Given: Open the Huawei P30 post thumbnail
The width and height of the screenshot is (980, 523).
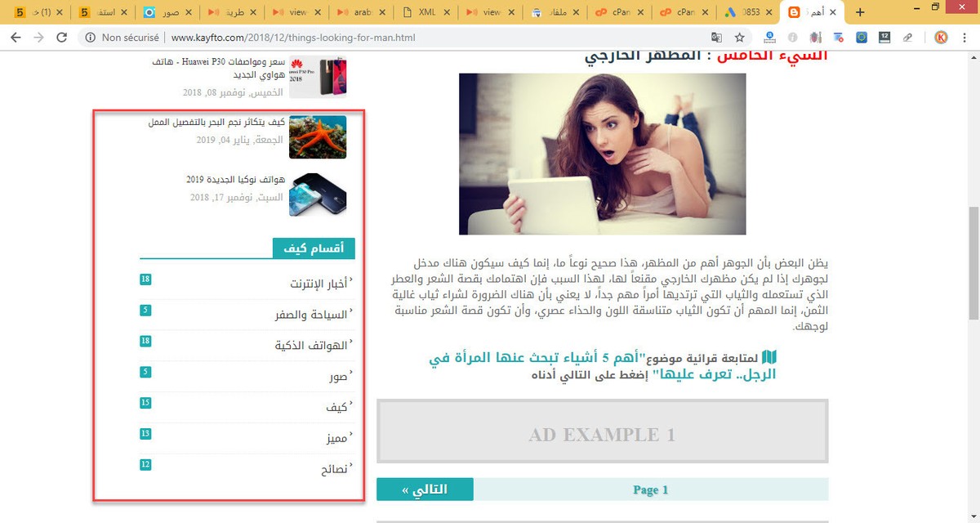Looking at the screenshot, I should (x=318, y=77).
